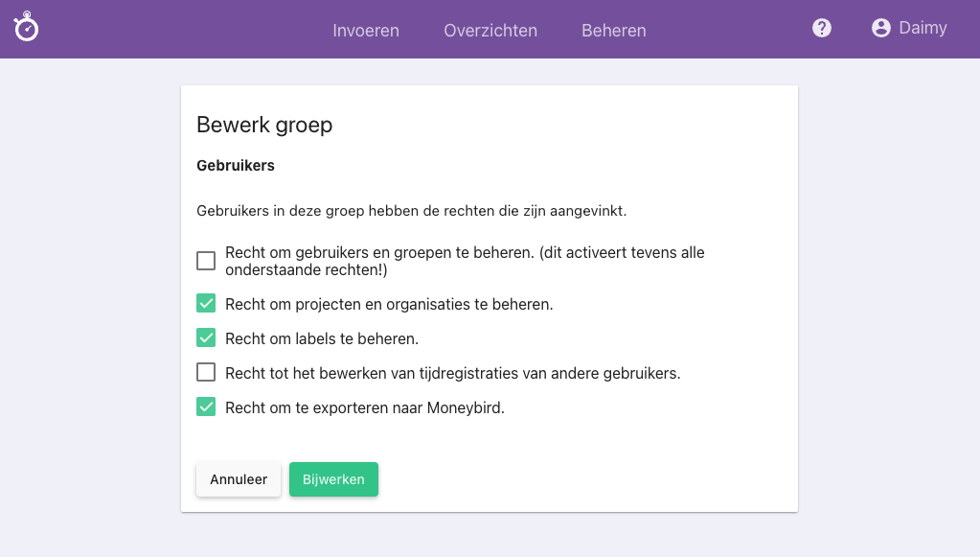Uncheck the exporteren naar Moneybird checkbox

pyautogui.click(x=206, y=407)
